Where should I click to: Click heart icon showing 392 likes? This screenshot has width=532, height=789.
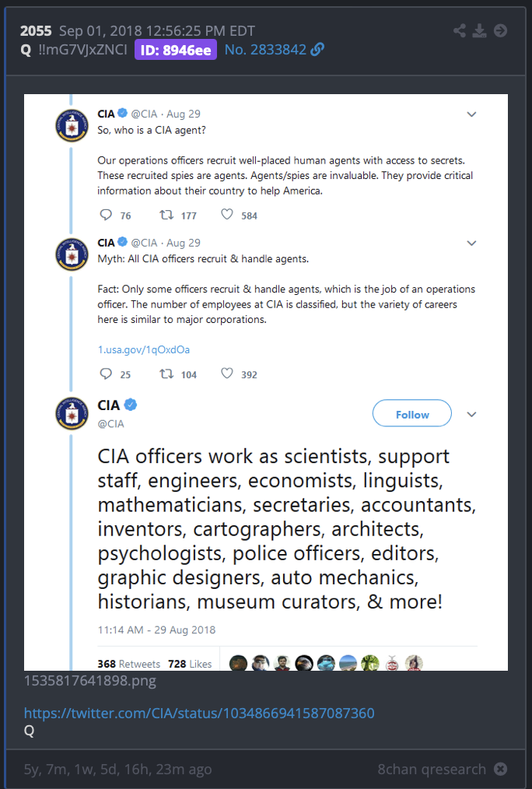click(227, 373)
